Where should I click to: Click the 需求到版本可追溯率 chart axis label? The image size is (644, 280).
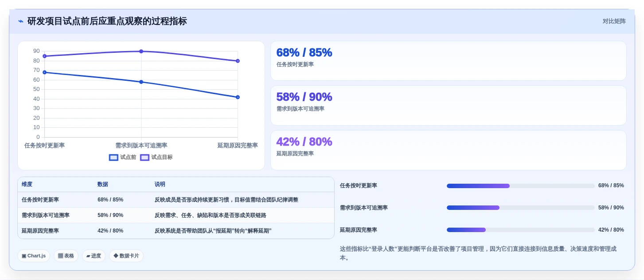coord(141,146)
